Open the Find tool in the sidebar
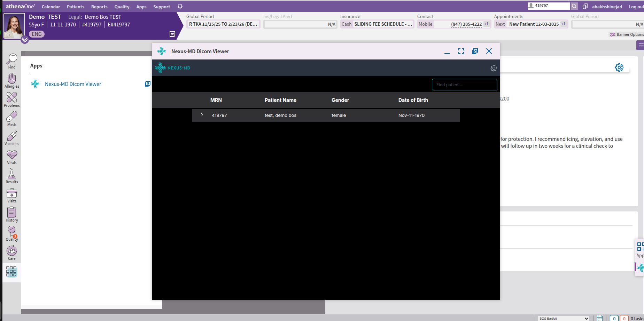The height and width of the screenshot is (321, 644). [11, 61]
